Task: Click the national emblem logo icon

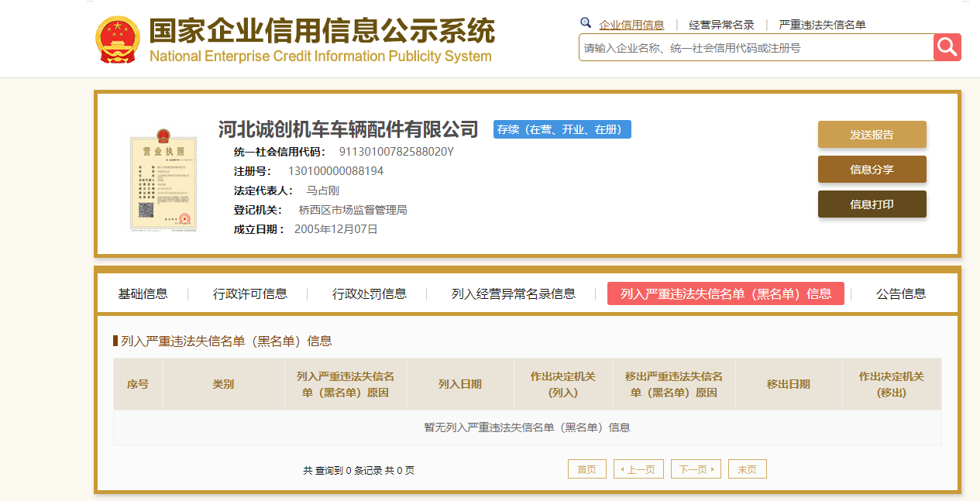Action: coord(118,39)
